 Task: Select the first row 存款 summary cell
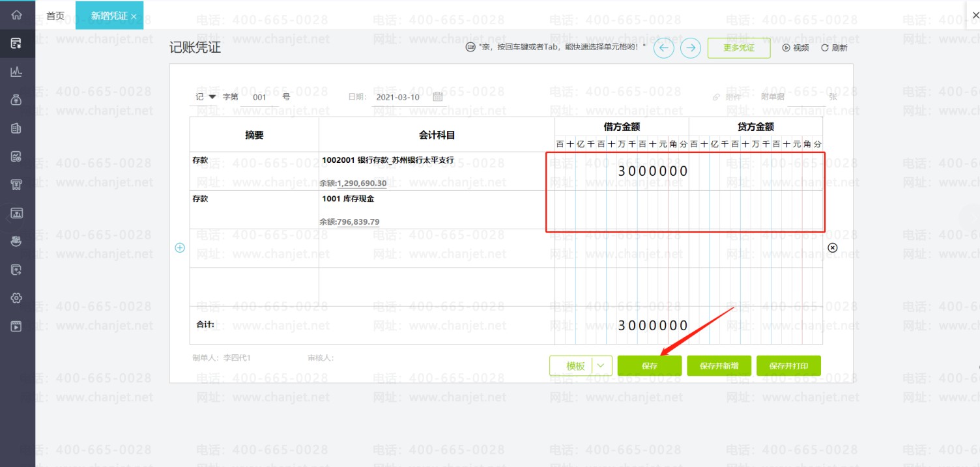coord(254,171)
